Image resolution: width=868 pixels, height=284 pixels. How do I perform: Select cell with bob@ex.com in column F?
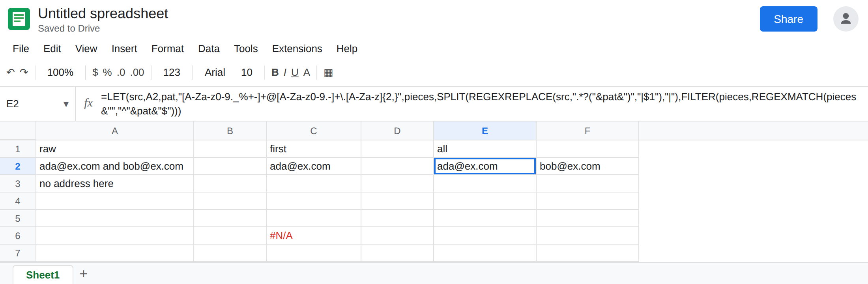(587, 166)
